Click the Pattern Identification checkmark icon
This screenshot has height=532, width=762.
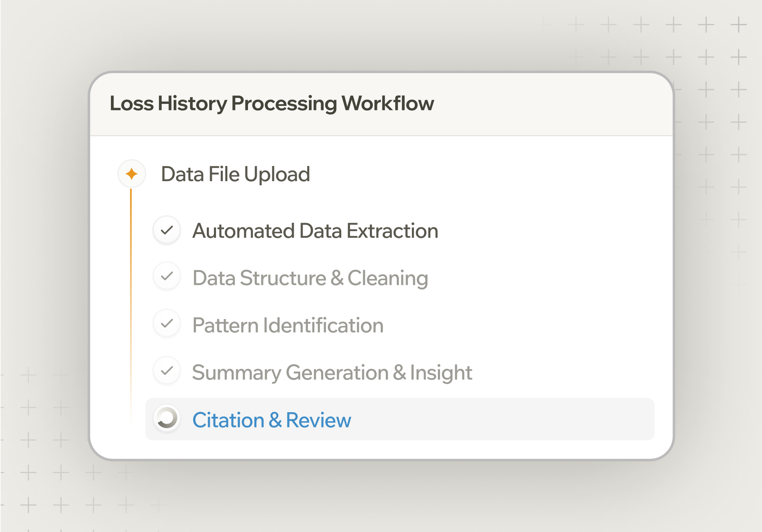pos(167,324)
